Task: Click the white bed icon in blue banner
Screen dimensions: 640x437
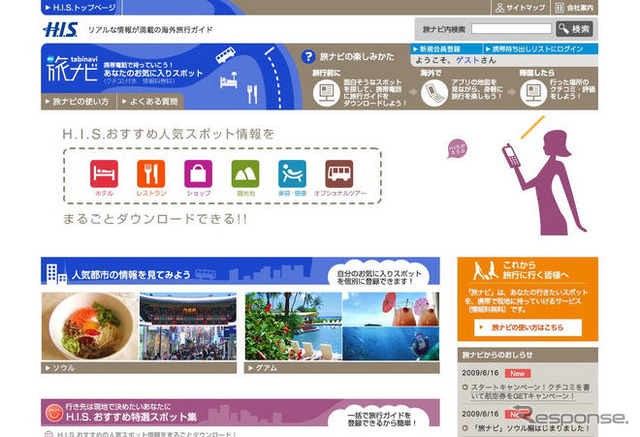Action: pos(229,80)
